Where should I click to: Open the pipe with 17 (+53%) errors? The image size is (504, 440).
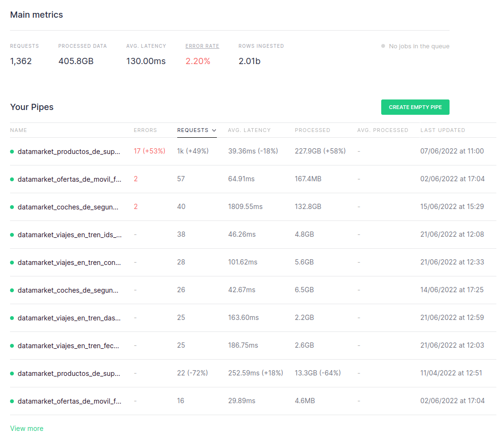point(69,152)
